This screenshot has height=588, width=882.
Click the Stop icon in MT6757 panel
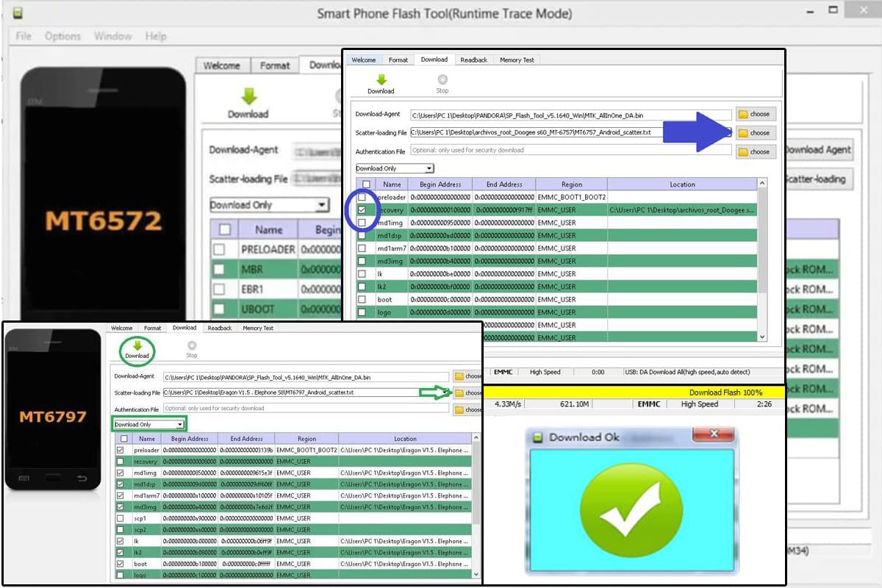click(442, 79)
